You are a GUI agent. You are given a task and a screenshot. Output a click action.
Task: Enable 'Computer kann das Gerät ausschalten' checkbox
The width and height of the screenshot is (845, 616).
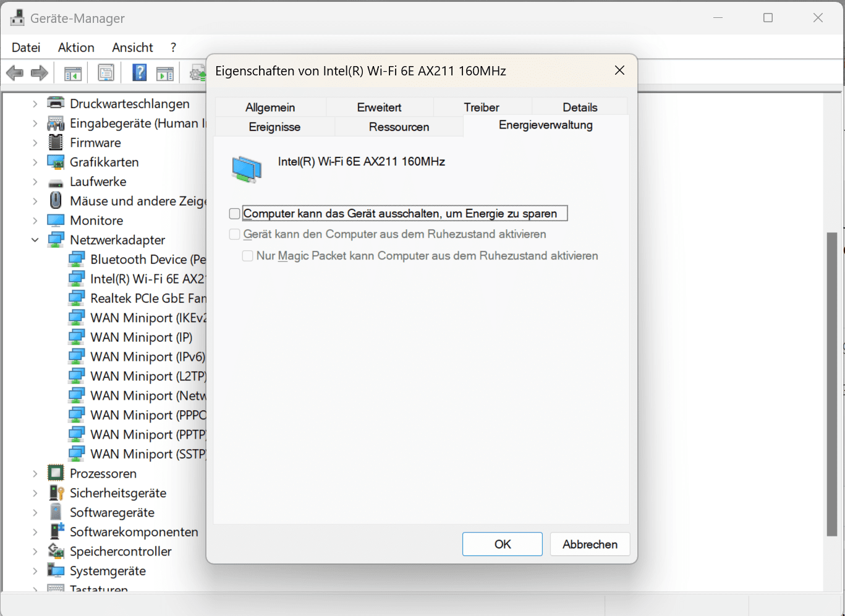(234, 214)
